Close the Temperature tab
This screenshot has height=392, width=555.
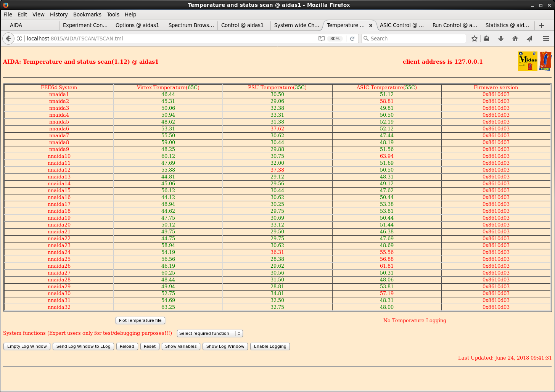tap(370, 26)
